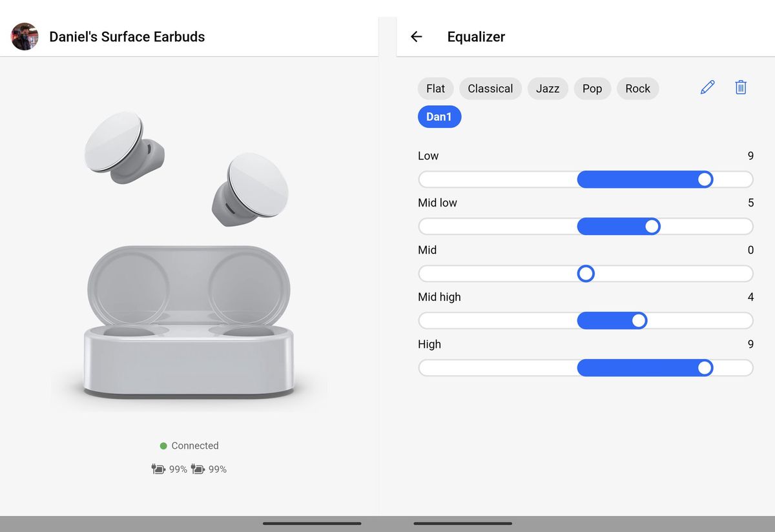
Task: Click the green Connected status dot
Action: (x=164, y=445)
